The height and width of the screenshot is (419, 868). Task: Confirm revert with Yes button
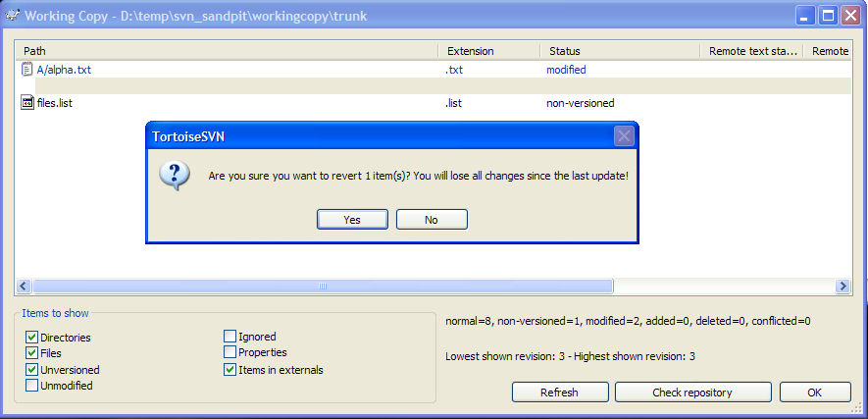tap(352, 219)
